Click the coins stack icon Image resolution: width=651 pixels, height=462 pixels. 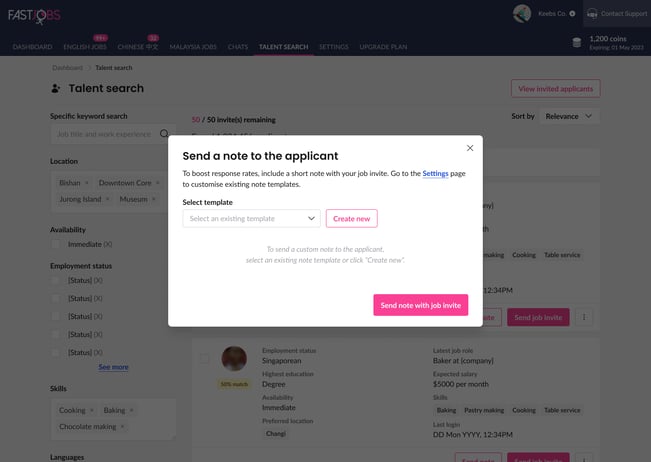577,42
